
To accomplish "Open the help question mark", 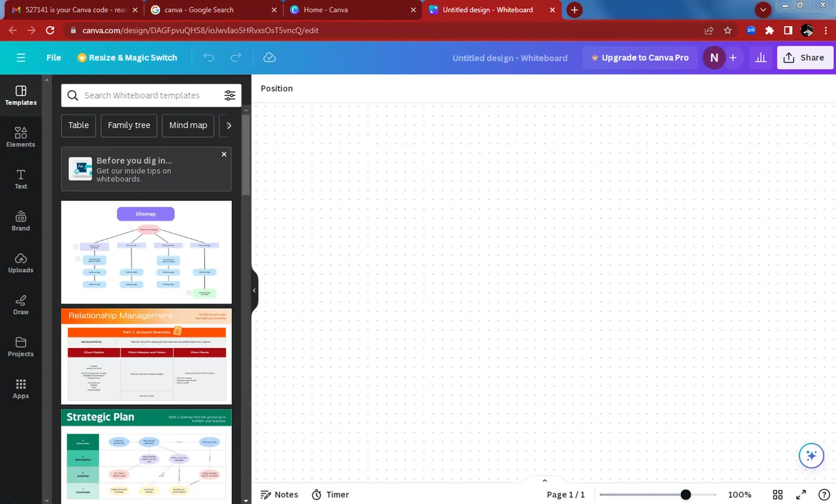I will pyautogui.click(x=824, y=495).
